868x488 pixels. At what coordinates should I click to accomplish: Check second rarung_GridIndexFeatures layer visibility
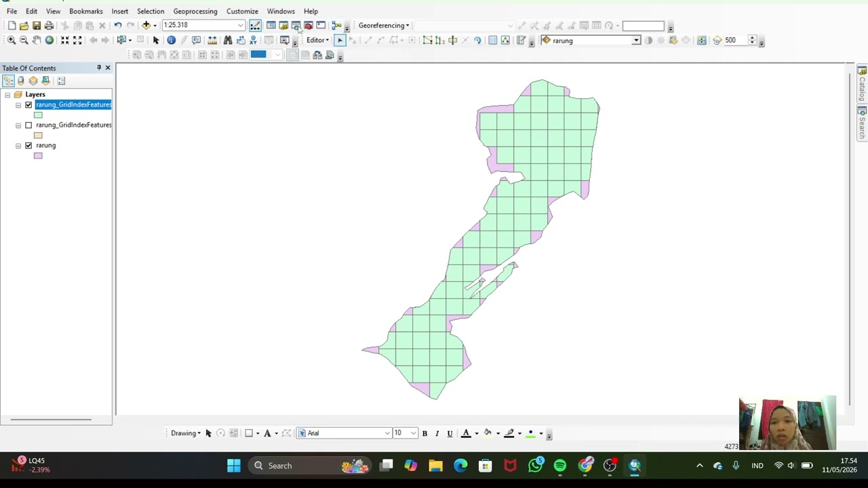tap(28, 125)
